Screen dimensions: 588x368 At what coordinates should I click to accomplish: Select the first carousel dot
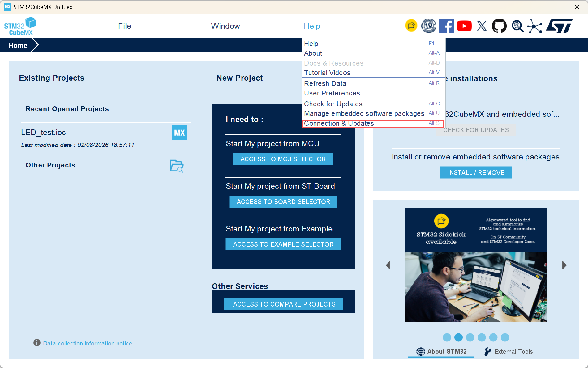[x=447, y=337]
